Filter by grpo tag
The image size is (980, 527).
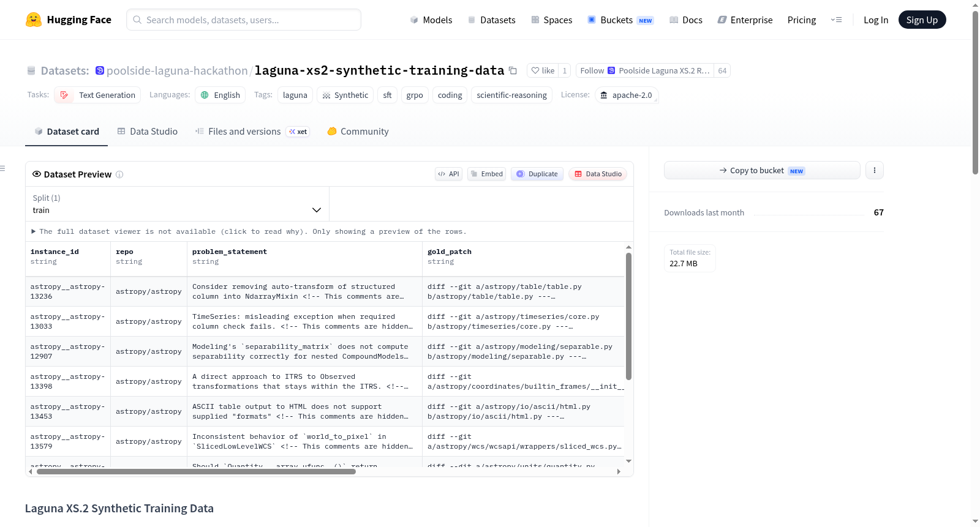pyautogui.click(x=415, y=95)
